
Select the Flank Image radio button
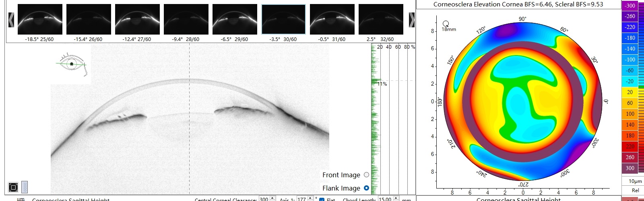(366, 188)
